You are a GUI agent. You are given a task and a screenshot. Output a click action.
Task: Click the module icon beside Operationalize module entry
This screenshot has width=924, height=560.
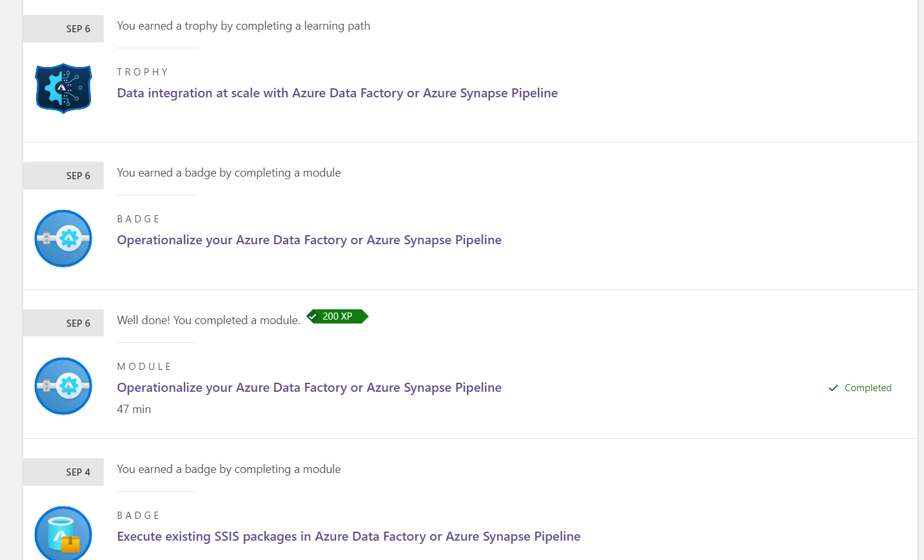tap(63, 386)
